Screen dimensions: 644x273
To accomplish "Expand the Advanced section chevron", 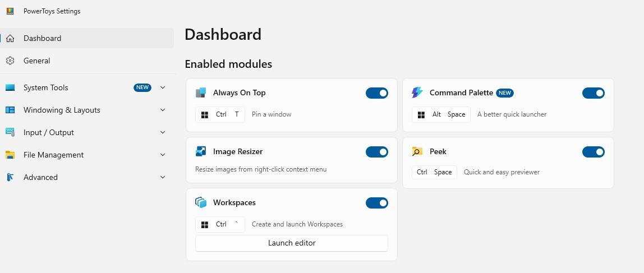I will coord(163,177).
